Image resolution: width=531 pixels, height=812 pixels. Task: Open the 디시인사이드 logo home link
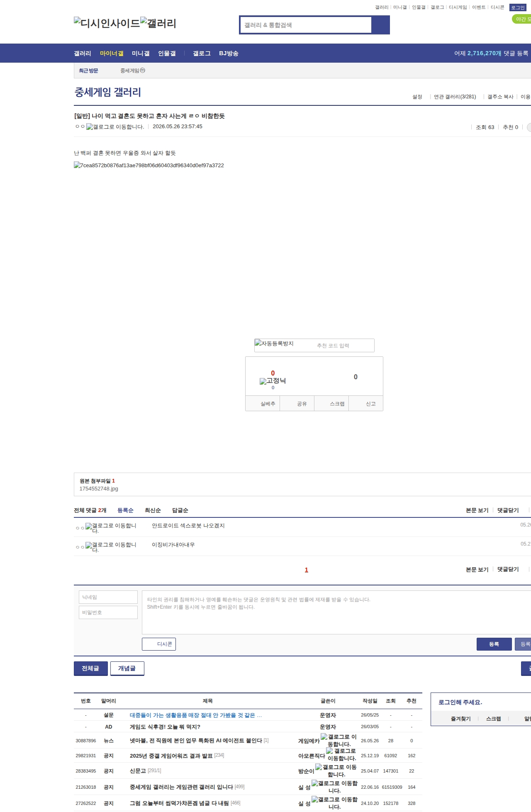(x=107, y=23)
